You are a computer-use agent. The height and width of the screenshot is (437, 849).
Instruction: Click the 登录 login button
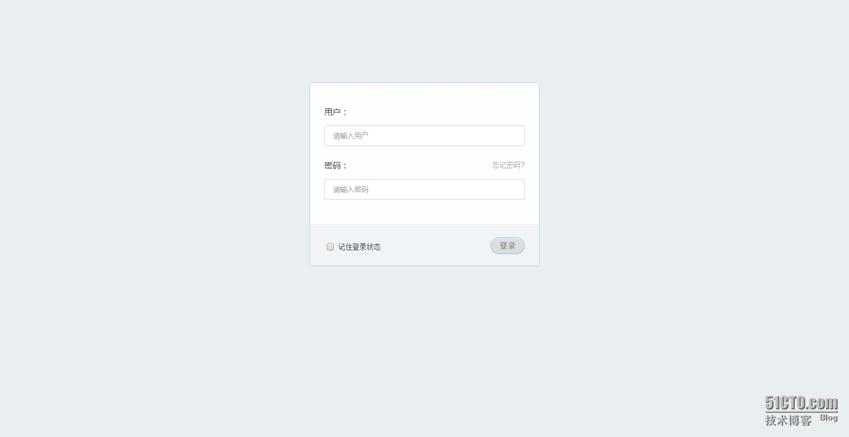(x=507, y=245)
